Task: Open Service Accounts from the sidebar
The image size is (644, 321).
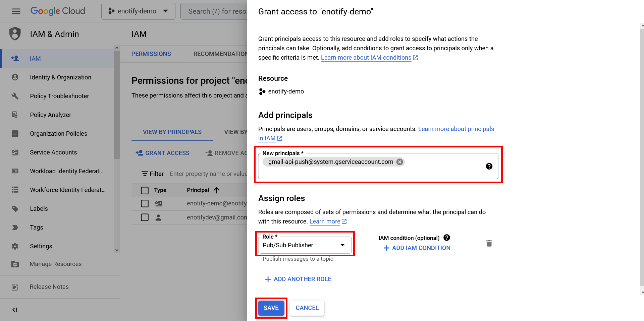Action: 53,152
